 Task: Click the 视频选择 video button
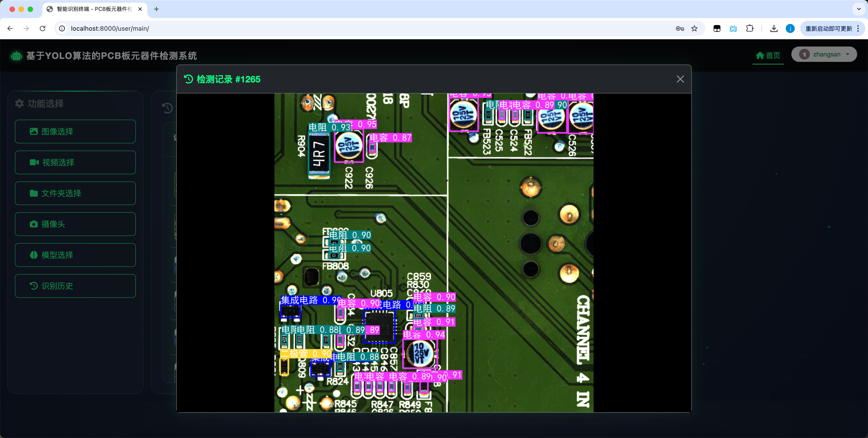(x=75, y=163)
